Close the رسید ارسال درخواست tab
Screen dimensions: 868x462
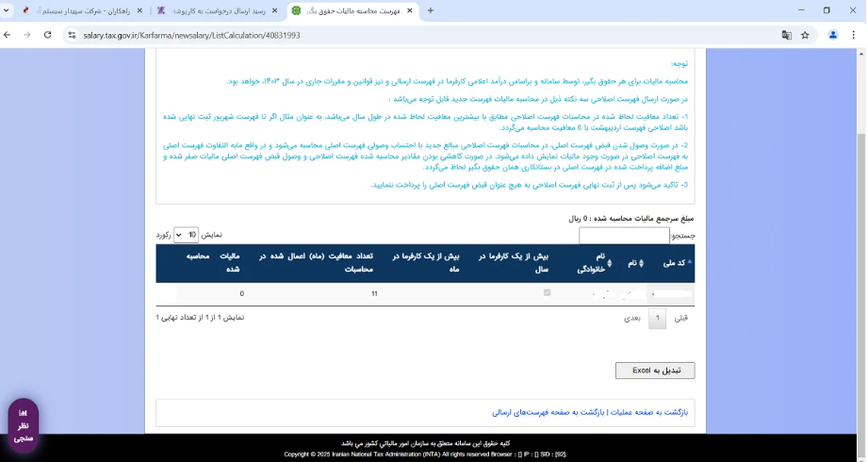point(274,10)
